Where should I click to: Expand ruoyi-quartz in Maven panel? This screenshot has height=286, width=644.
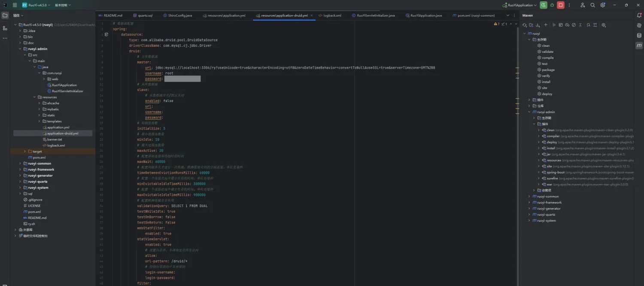529,214
